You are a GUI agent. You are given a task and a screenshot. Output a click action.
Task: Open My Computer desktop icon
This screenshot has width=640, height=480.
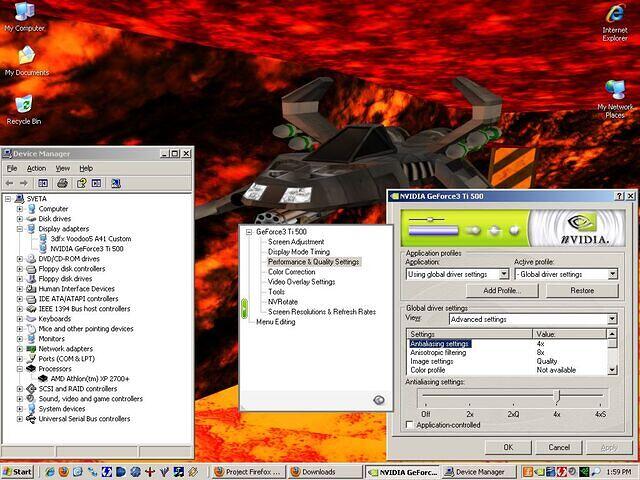click(23, 14)
